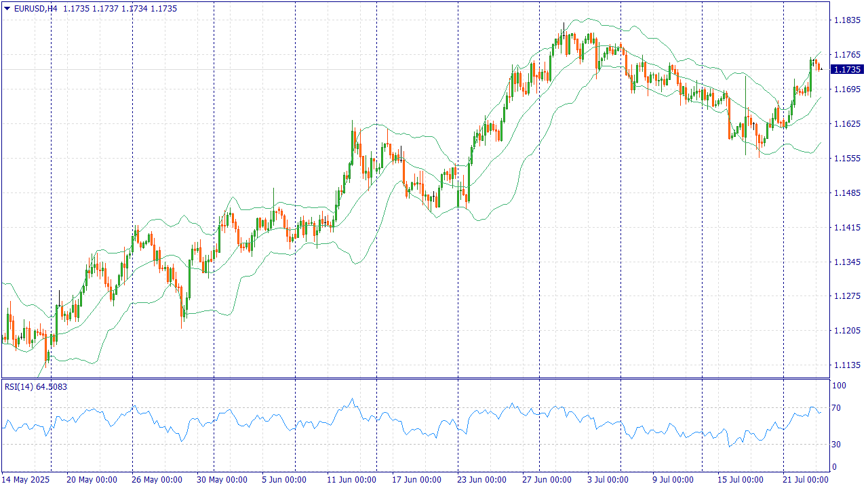
Task: Click the 1.1275 price axis label
Action: pyautogui.click(x=846, y=296)
